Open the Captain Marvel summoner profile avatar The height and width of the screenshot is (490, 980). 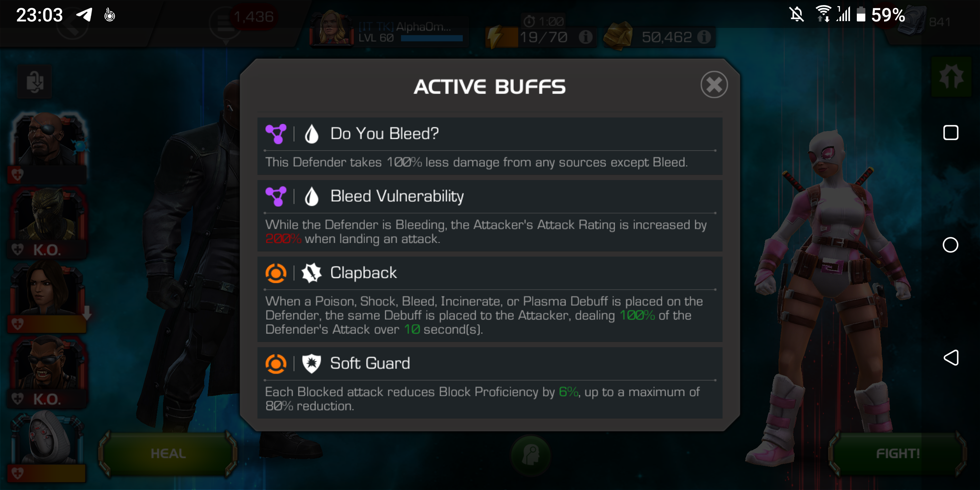[332, 29]
